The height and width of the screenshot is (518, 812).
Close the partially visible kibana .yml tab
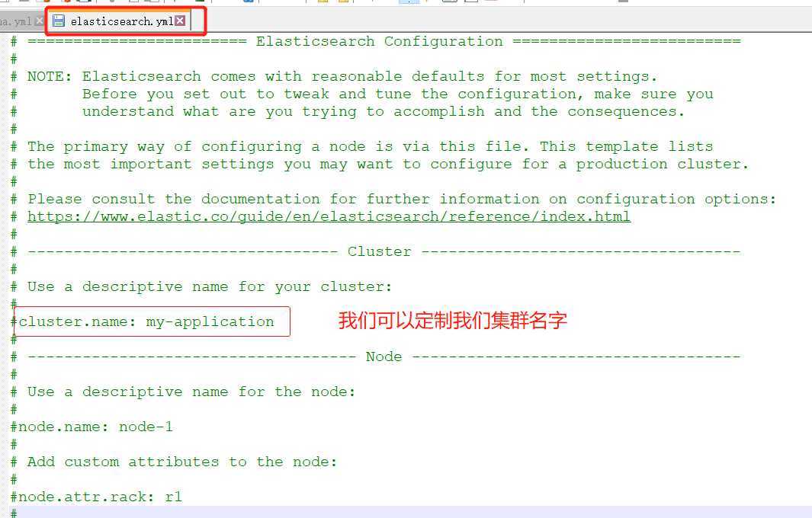click(x=39, y=21)
